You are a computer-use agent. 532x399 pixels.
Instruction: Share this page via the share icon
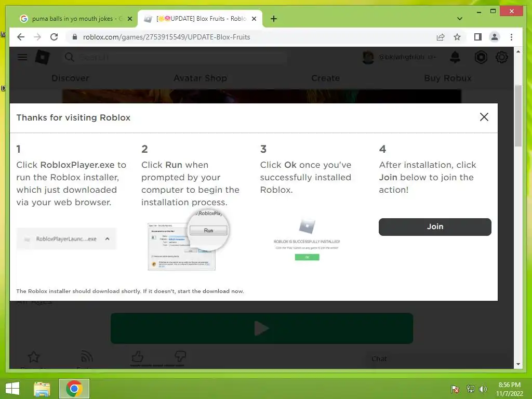[x=441, y=37]
